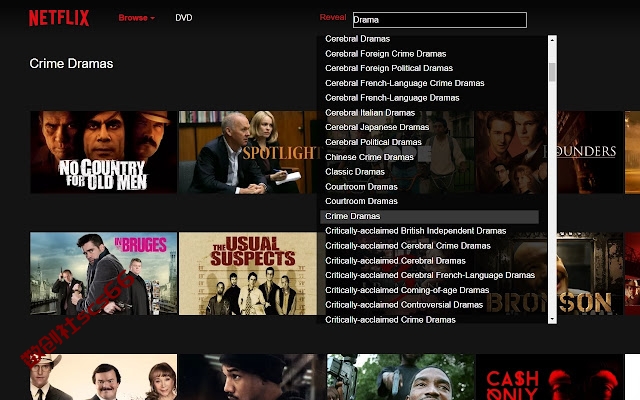
Task: Open the No Country for Old Men poster
Action: click(x=104, y=152)
